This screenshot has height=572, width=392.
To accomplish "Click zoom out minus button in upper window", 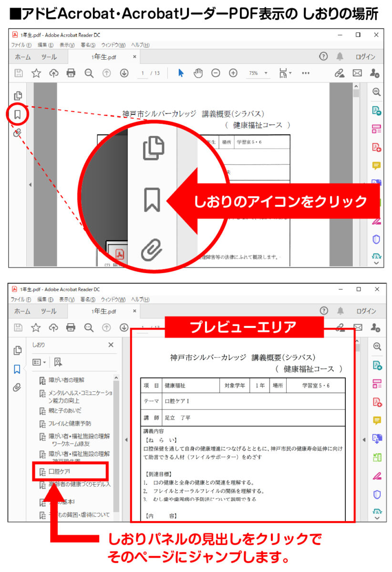I will (216, 73).
